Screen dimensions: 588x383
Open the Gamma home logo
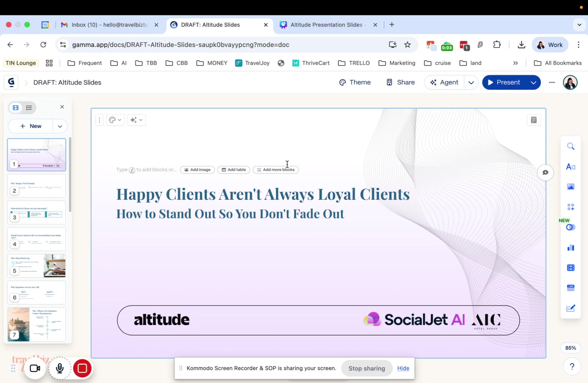(11, 82)
